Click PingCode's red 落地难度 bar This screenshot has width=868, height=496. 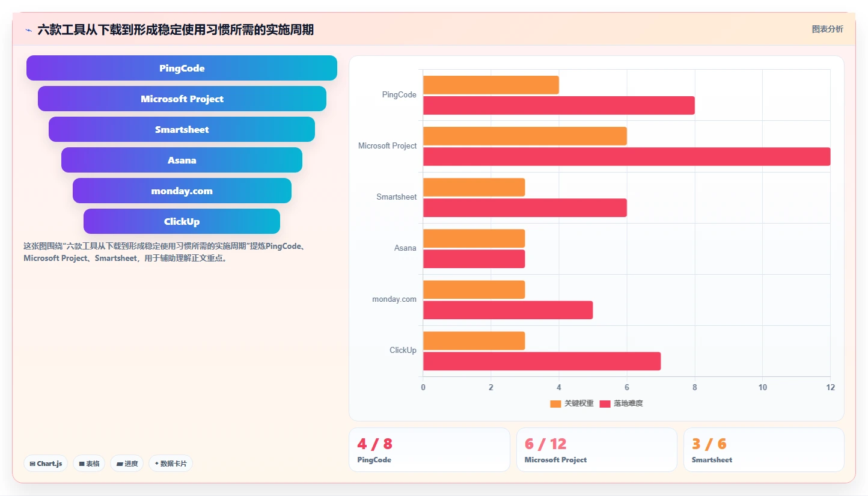(559, 105)
